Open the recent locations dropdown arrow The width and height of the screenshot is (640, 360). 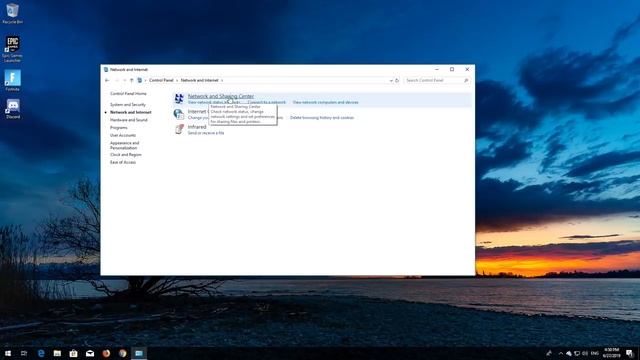pos(124,80)
